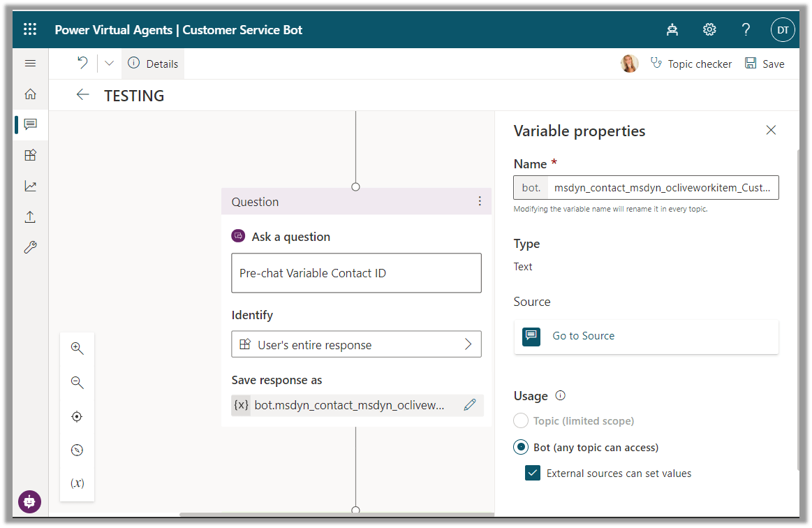812x528 pixels.
Task: Open Publish upload icon in sidebar
Action: 31,217
